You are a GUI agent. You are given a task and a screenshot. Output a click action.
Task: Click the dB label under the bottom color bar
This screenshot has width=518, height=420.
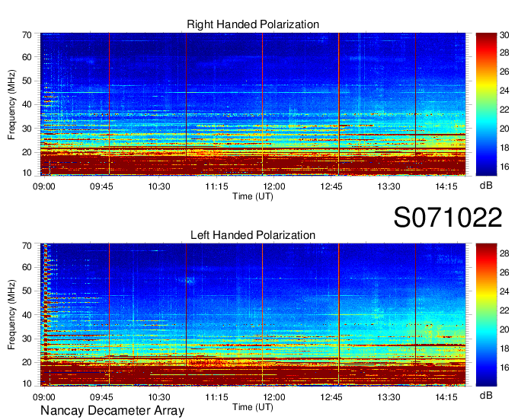(486, 395)
